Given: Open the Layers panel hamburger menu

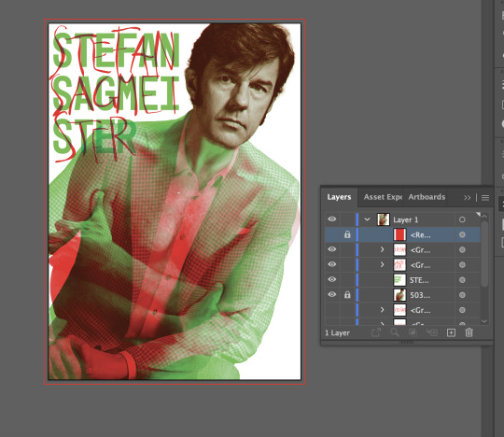Looking at the screenshot, I should (x=485, y=198).
